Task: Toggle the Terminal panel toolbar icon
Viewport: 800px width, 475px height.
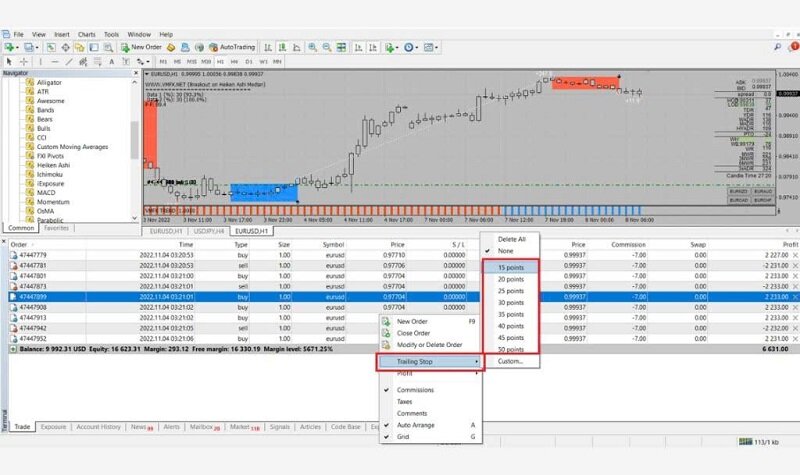Action: coord(94,47)
